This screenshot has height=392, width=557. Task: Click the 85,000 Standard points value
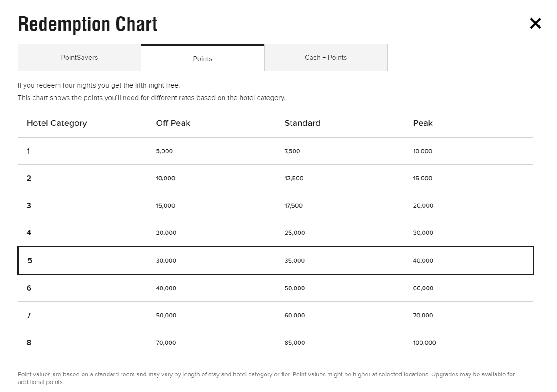[295, 342]
